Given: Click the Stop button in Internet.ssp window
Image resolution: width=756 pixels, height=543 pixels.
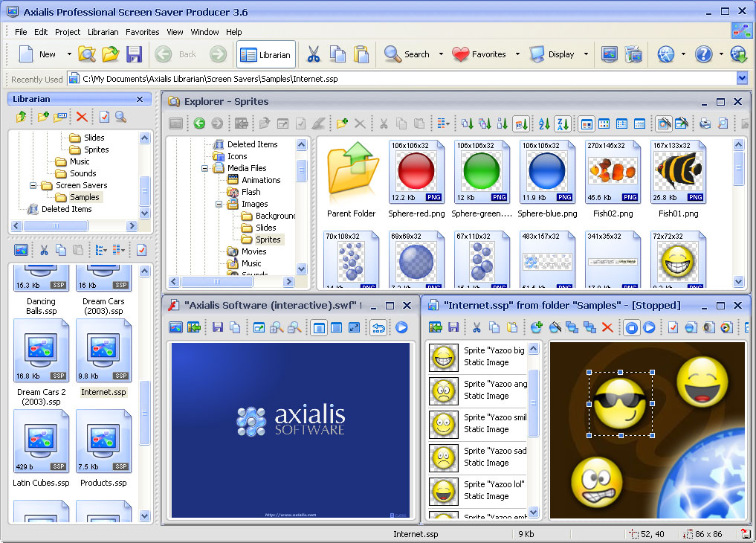Looking at the screenshot, I should tap(632, 328).
